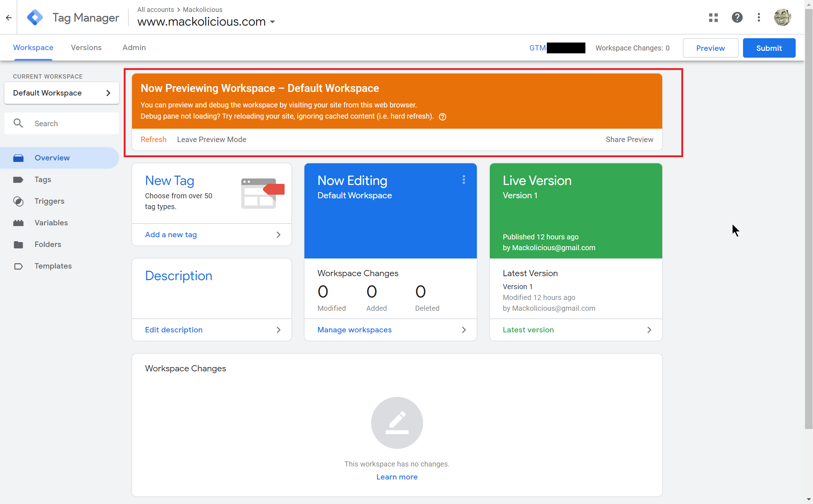This screenshot has width=813, height=504.
Task: Click the GTM container ID link
Action: [557, 48]
